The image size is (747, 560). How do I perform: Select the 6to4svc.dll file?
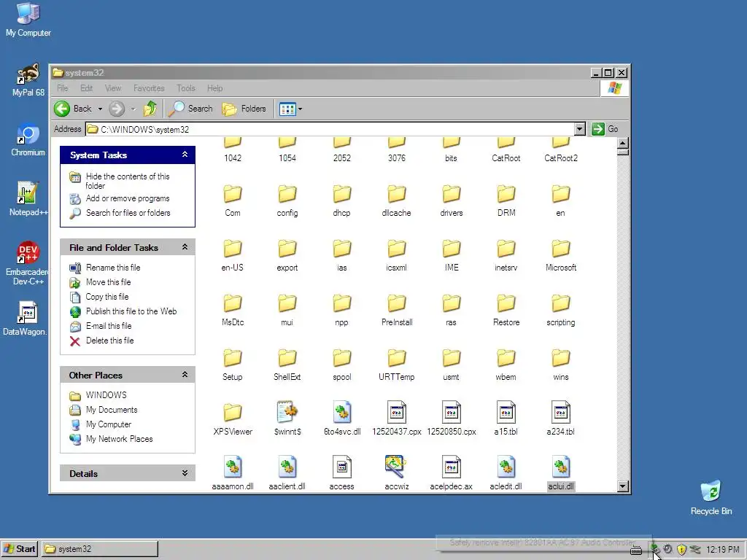342,419
